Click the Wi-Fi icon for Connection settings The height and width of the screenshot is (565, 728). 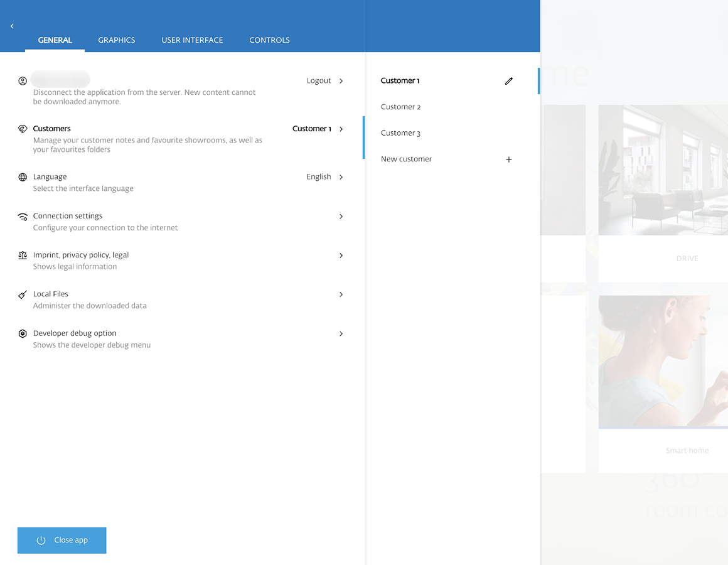click(23, 216)
